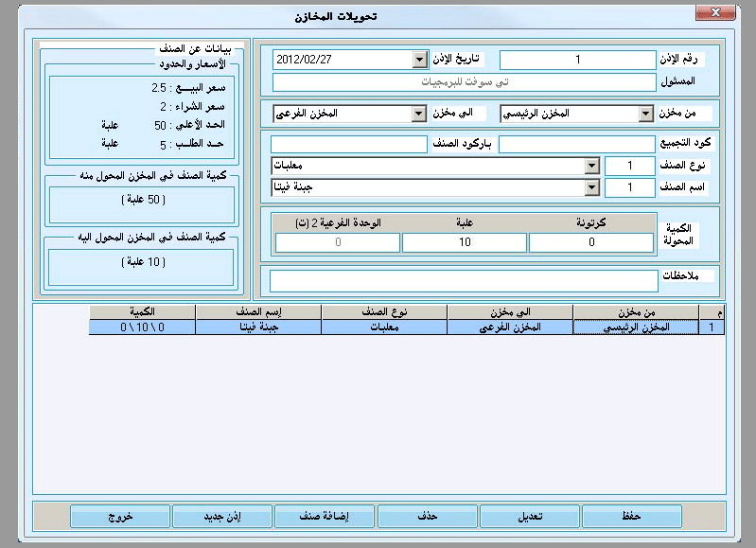Click the باركود الصنف input field
Viewport: 756px width, 548px height.
click(349, 144)
